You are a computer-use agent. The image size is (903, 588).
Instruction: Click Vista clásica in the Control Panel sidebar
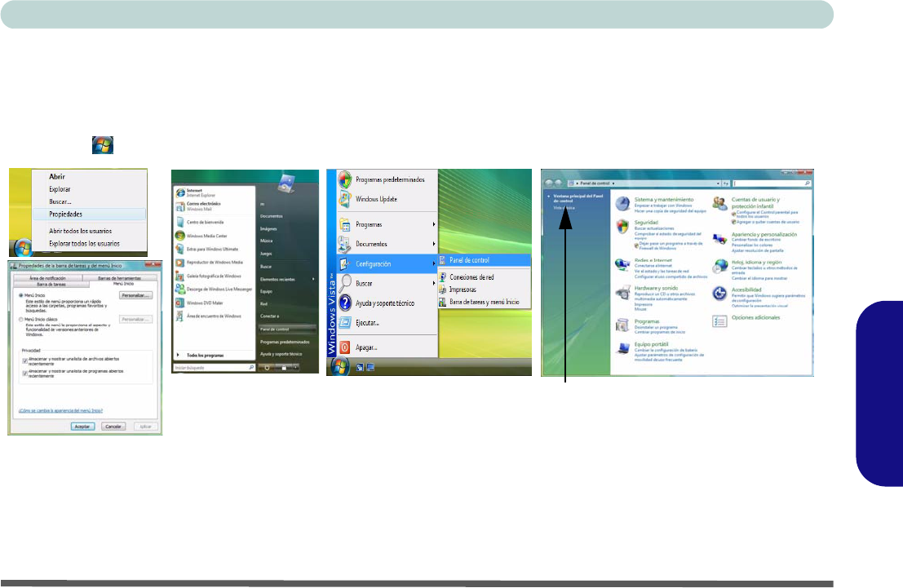point(564,208)
